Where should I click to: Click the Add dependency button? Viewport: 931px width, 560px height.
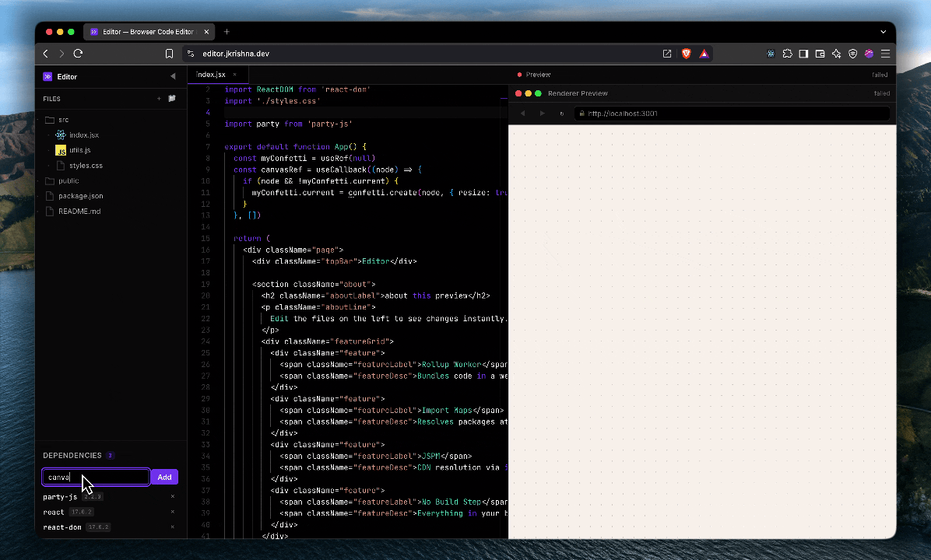(x=164, y=477)
